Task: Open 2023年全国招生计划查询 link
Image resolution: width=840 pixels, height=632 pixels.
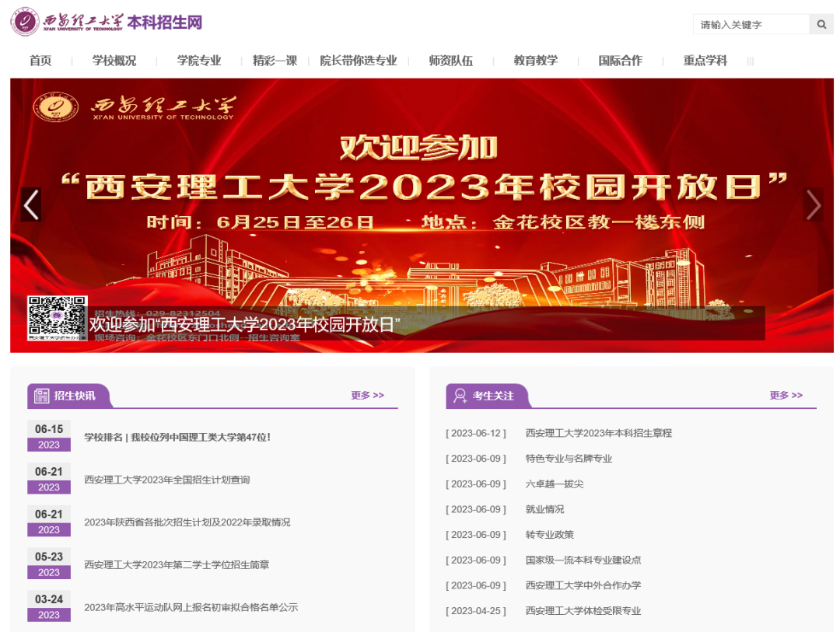Action: [167, 480]
